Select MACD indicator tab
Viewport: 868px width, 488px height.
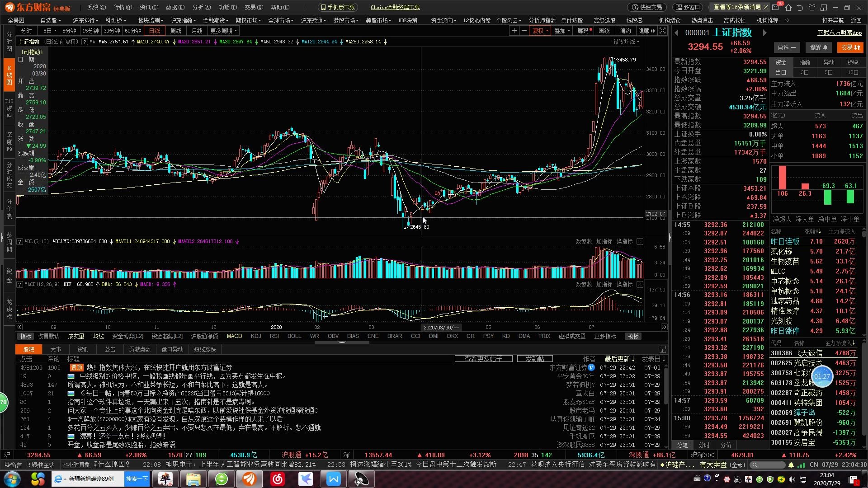point(234,336)
